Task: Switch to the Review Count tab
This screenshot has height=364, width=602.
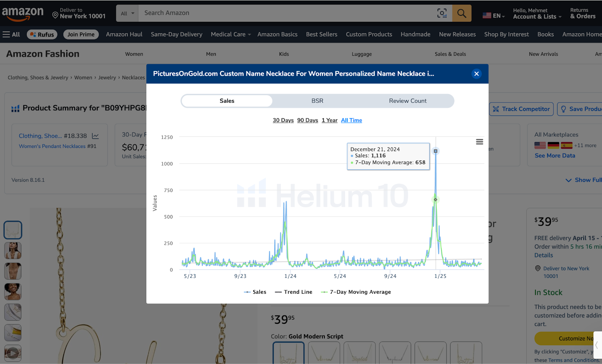Action: 408,101
